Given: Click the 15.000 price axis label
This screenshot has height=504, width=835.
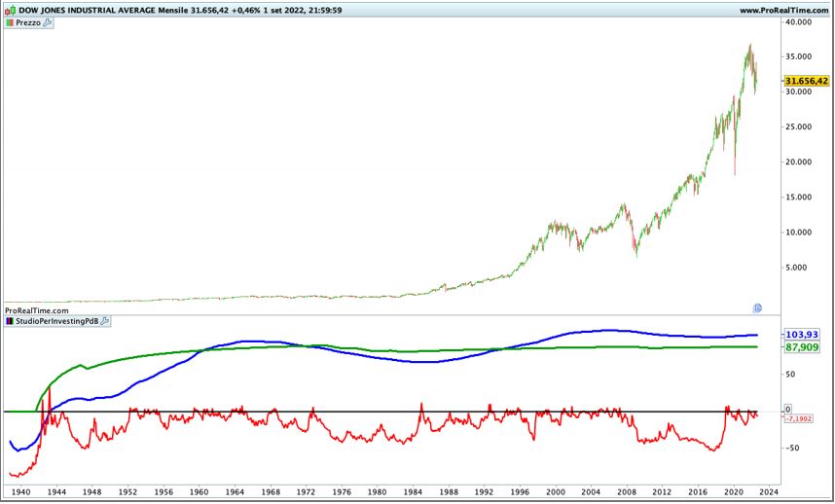Looking at the screenshot, I should coord(799,197).
